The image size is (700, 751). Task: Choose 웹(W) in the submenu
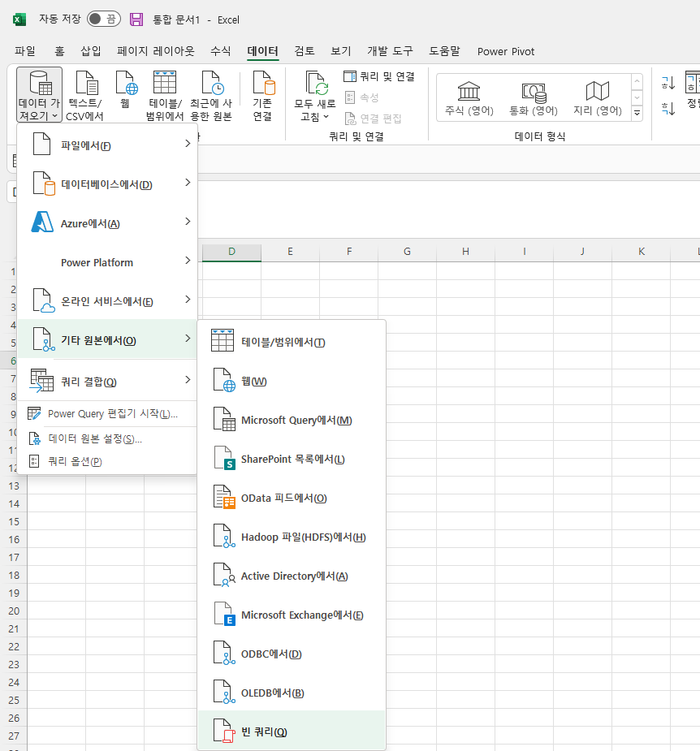pyautogui.click(x=292, y=380)
